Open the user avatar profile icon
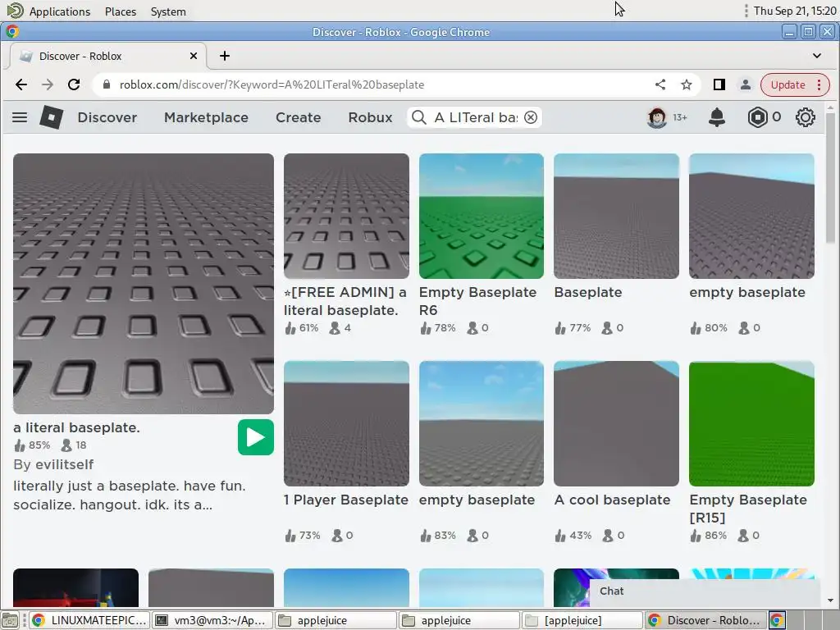This screenshot has height=630, width=840. (657, 117)
